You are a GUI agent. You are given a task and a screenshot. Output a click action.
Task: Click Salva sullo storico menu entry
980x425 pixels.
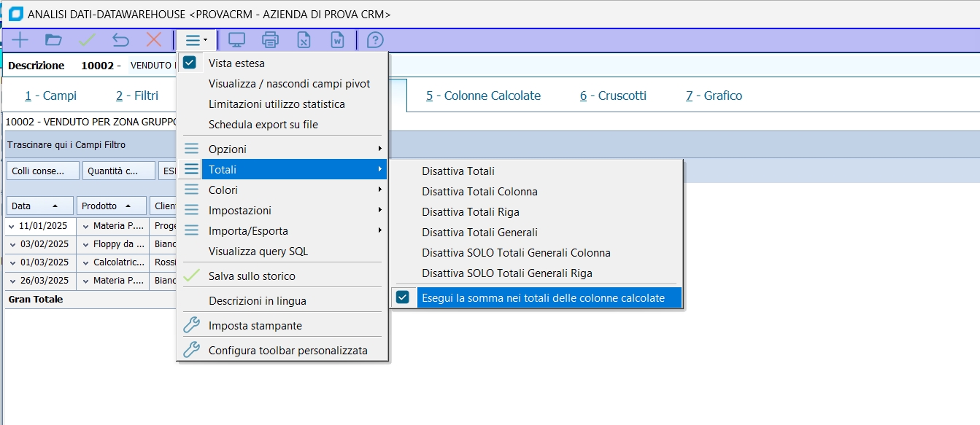point(252,276)
